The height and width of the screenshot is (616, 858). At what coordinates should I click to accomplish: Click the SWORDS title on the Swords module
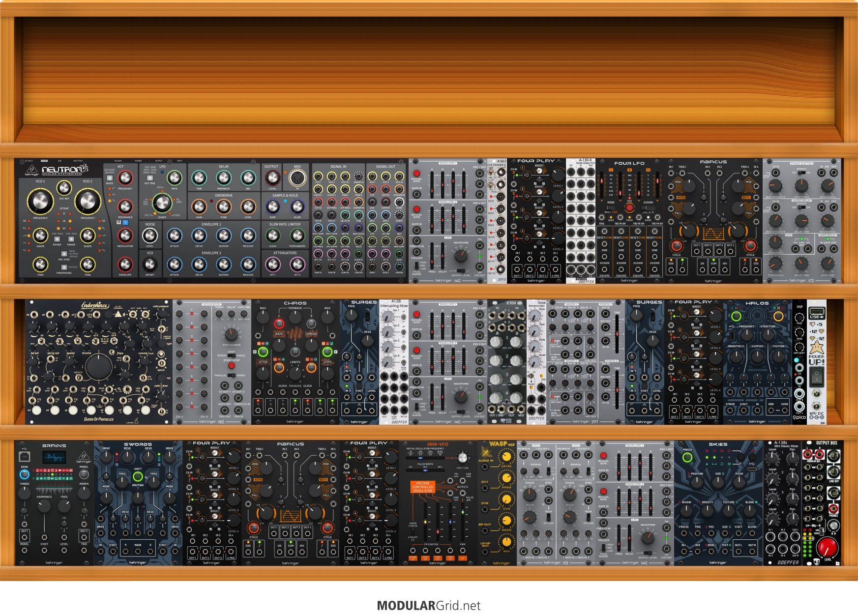(x=138, y=444)
